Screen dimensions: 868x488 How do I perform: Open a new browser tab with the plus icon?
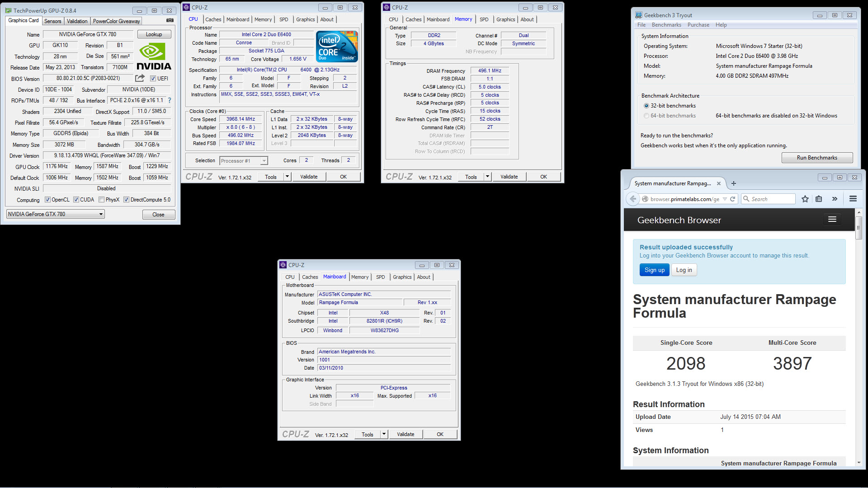(x=734, y=183)
